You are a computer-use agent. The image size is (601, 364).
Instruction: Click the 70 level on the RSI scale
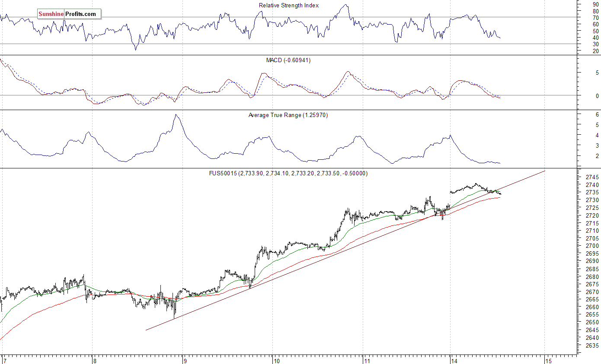click(595, 18)
